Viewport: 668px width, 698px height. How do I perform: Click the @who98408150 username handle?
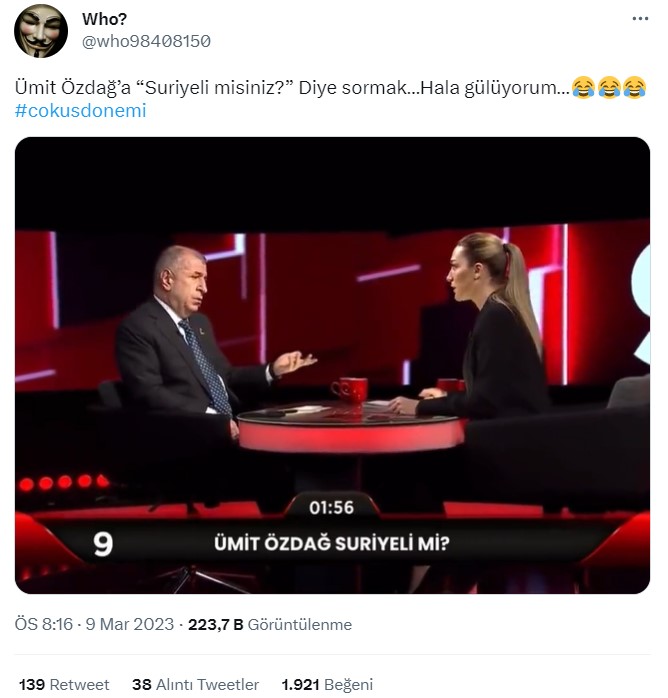pos(146,41)
